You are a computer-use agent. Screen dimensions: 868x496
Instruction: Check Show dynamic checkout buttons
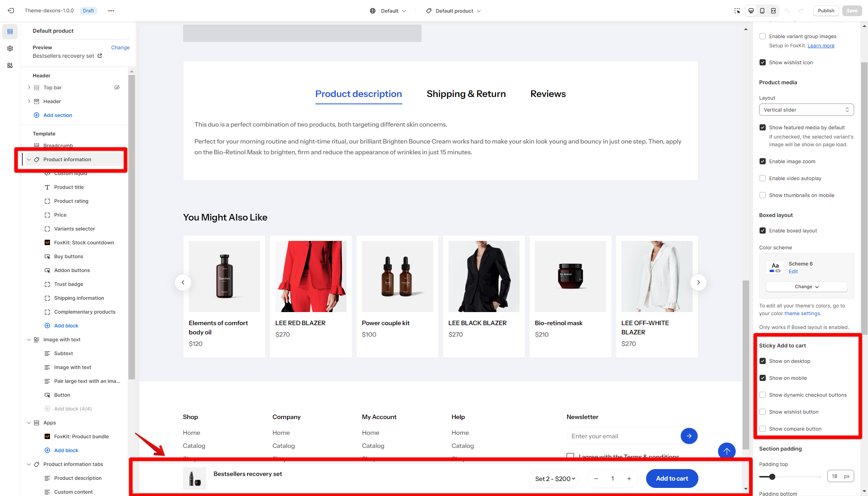click(x=763, y=395)
